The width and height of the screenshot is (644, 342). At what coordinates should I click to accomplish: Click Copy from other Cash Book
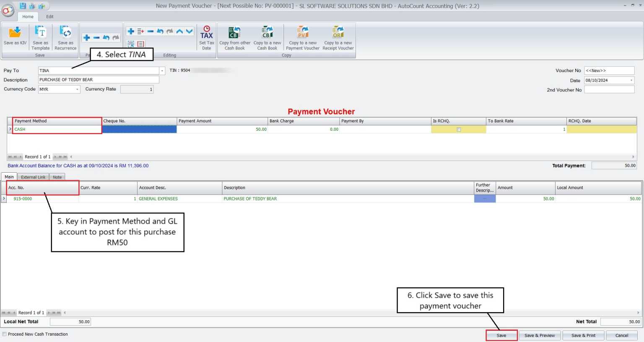click(235, 38)
